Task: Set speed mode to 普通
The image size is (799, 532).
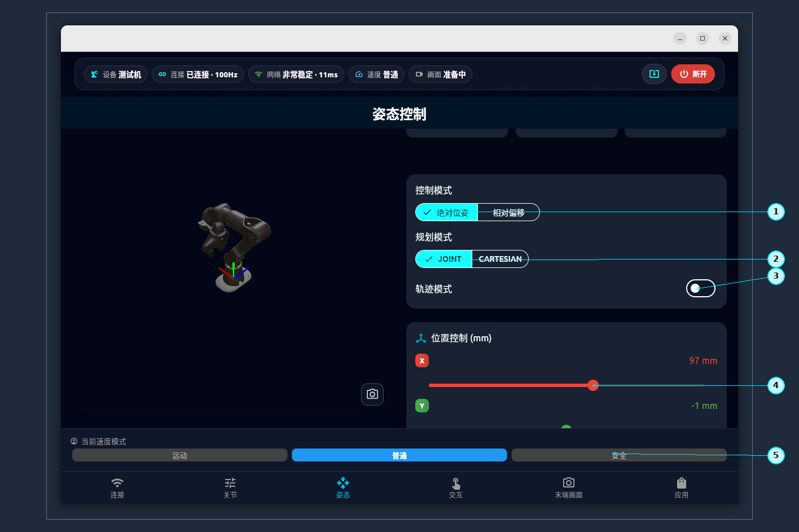Action: [x=399, y=455]
